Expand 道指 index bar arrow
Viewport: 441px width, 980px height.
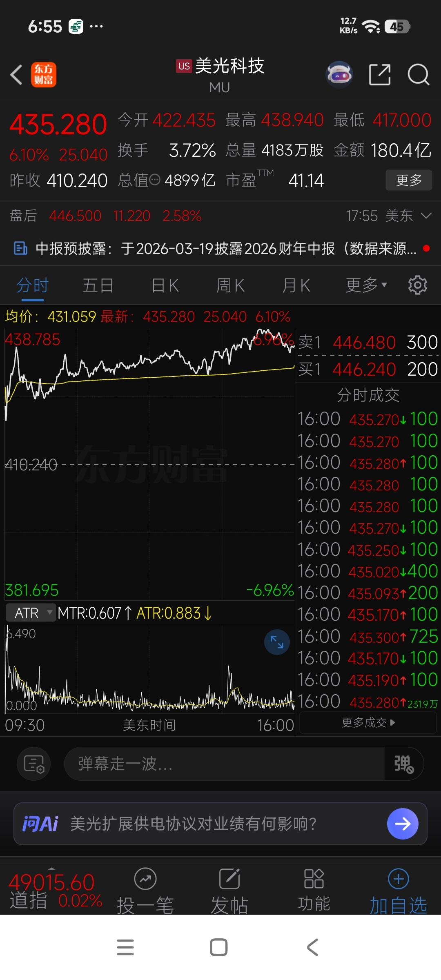(x=51, y=869)
